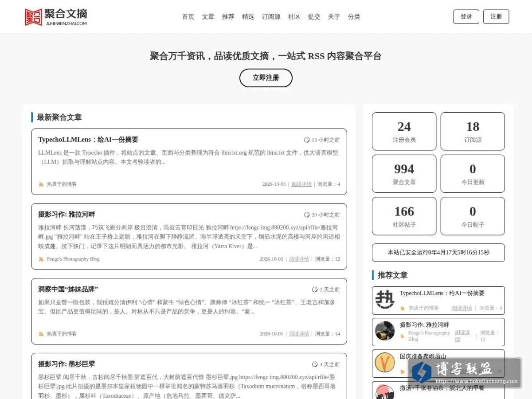532x399 pixels.
Task: Go to 提交 in the navigation
Action: (314, 17)
